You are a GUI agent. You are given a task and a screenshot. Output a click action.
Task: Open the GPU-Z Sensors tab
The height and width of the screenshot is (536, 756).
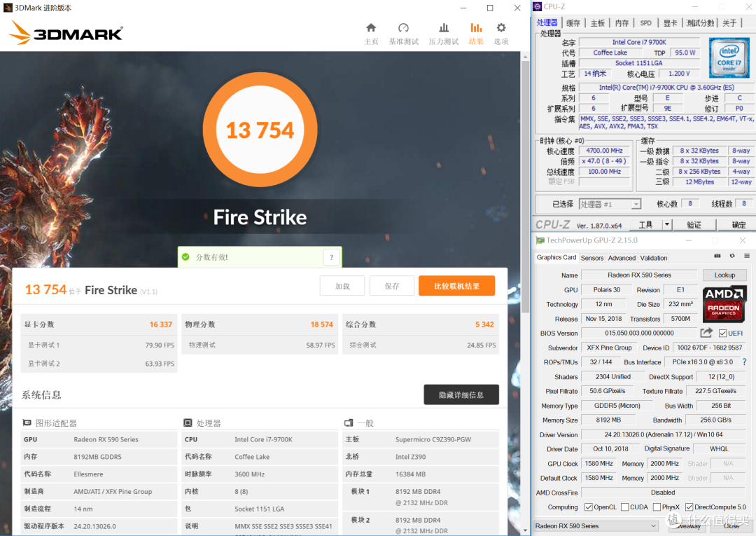click(592, 258)
